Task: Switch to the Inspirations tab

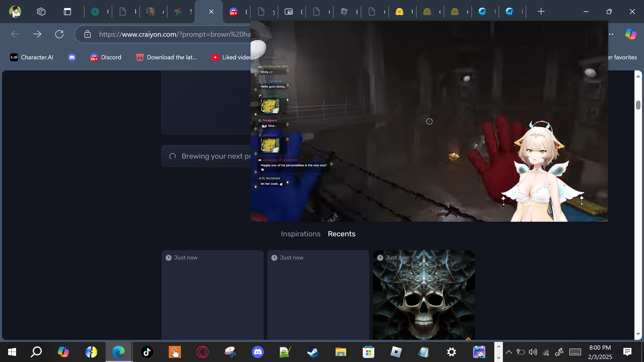Action: (301, 234)
